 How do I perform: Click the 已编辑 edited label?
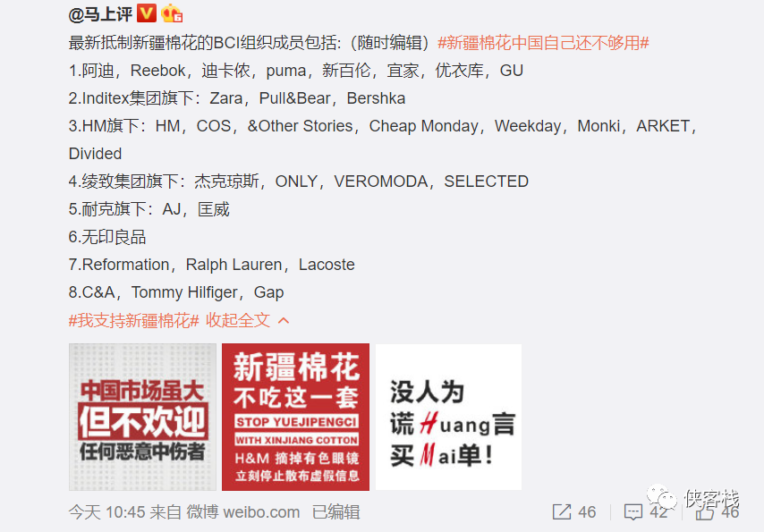[336, 512]
